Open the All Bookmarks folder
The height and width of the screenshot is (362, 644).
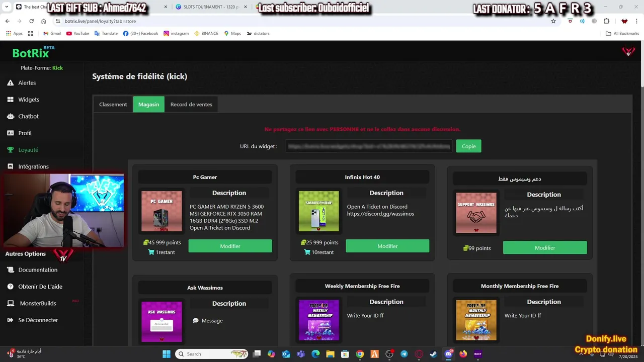click(x=622, y=34)
